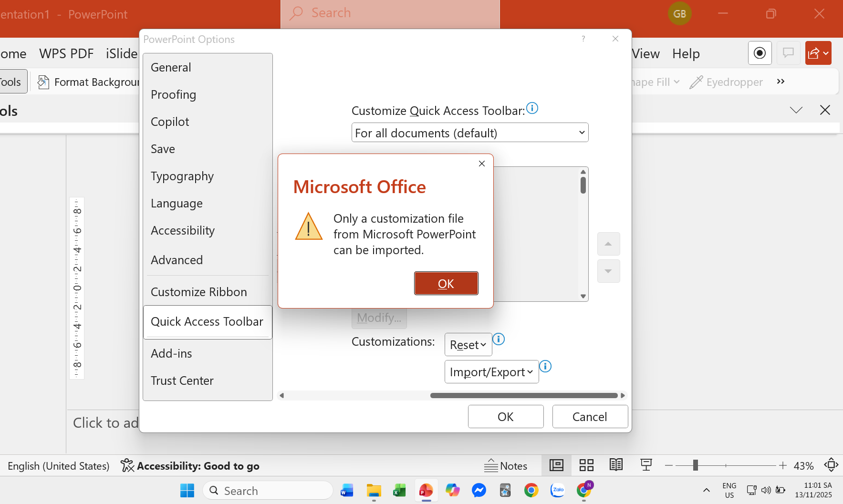Click the Move Up arrow button
The image size is (843, 504).
608,244
